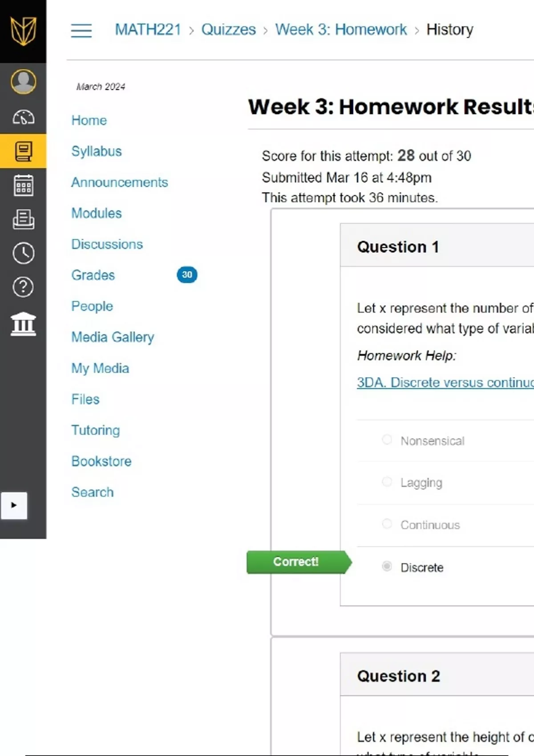534x756 pixels.
Task: Select the Continuous radio option
Action: coord(387,524)
